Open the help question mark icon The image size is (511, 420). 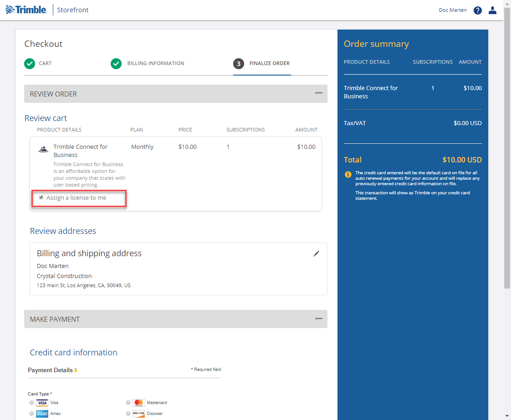477,10
